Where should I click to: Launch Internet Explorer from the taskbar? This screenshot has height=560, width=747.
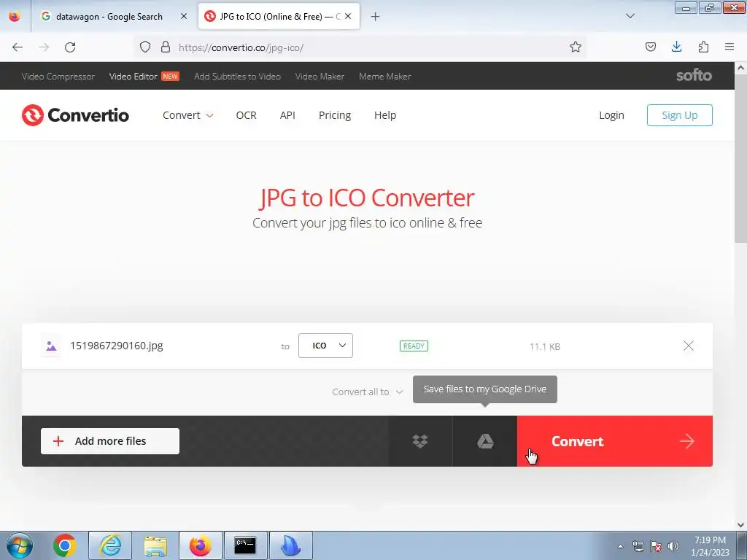pyautogui.click(x=110, y=545)
